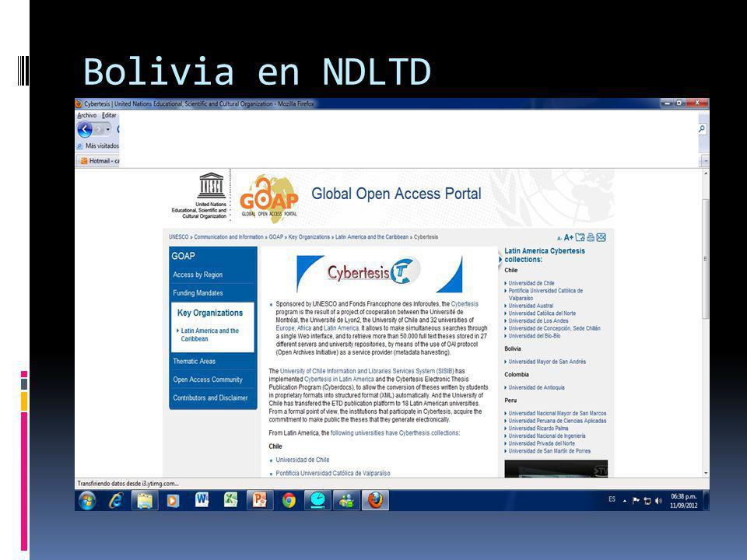Open the Más visitados bookmarks folder
This screenshot has height=560, width=747.
[x=98, y=145]
